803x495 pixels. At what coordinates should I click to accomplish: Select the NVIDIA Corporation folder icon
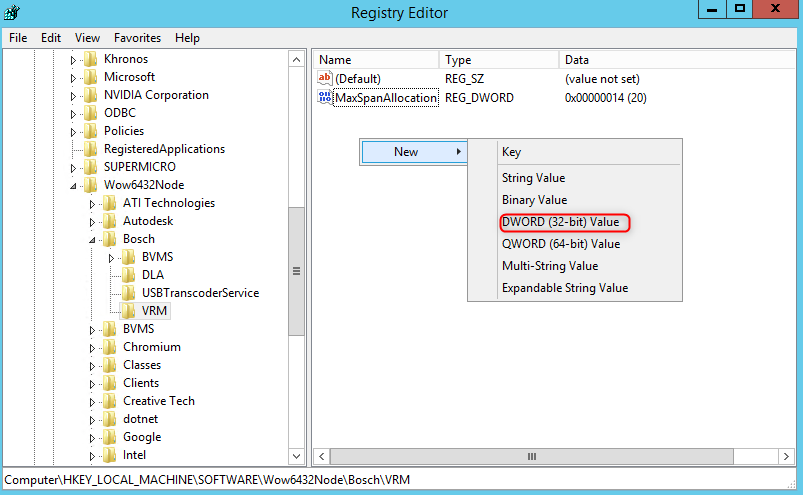90,95
